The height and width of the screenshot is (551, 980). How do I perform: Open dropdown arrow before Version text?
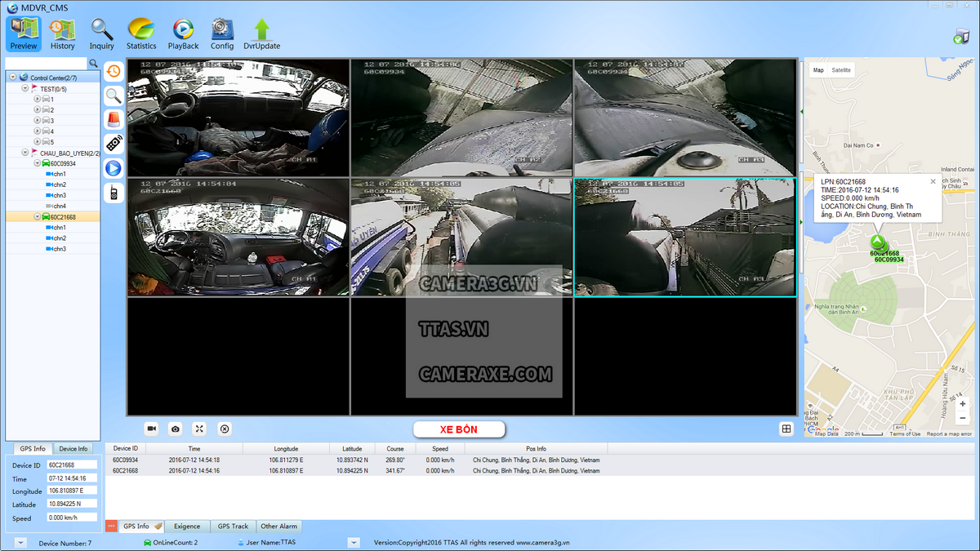(x=354, y=543)
